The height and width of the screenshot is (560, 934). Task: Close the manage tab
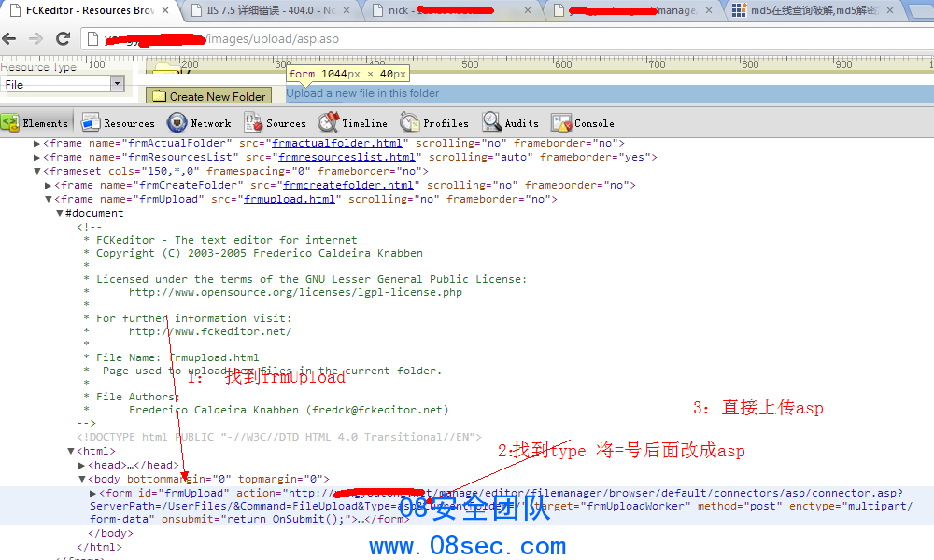(x=709, y=10)
